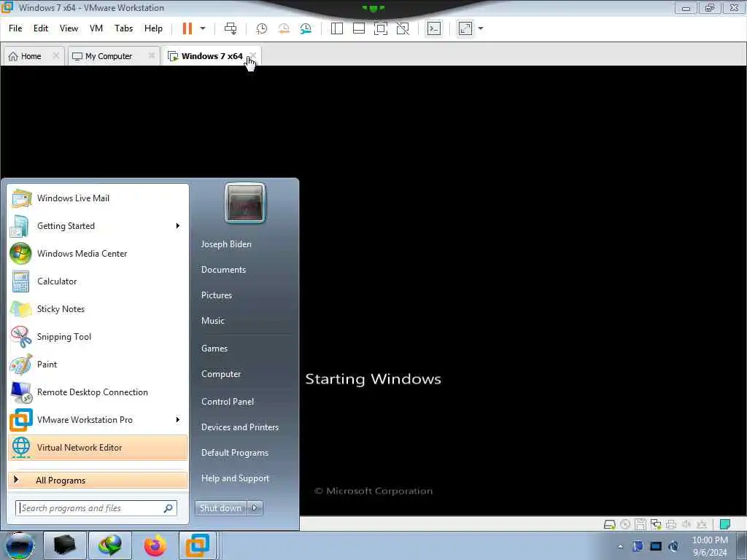Open Virtual Network Editor
747x560 pixels.
98,448
